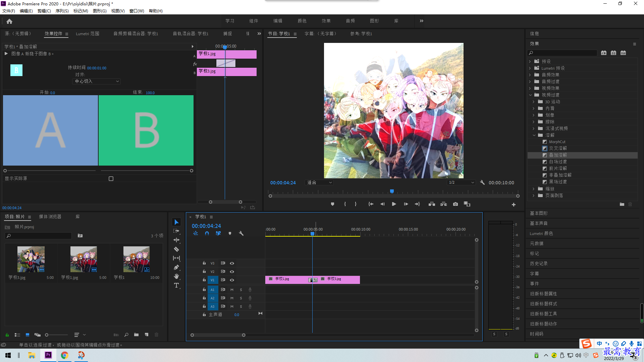This screenshot has width=644, height=362.
Task: Expand the 3D 运动 folder
Action: click(x=534, y=102)
